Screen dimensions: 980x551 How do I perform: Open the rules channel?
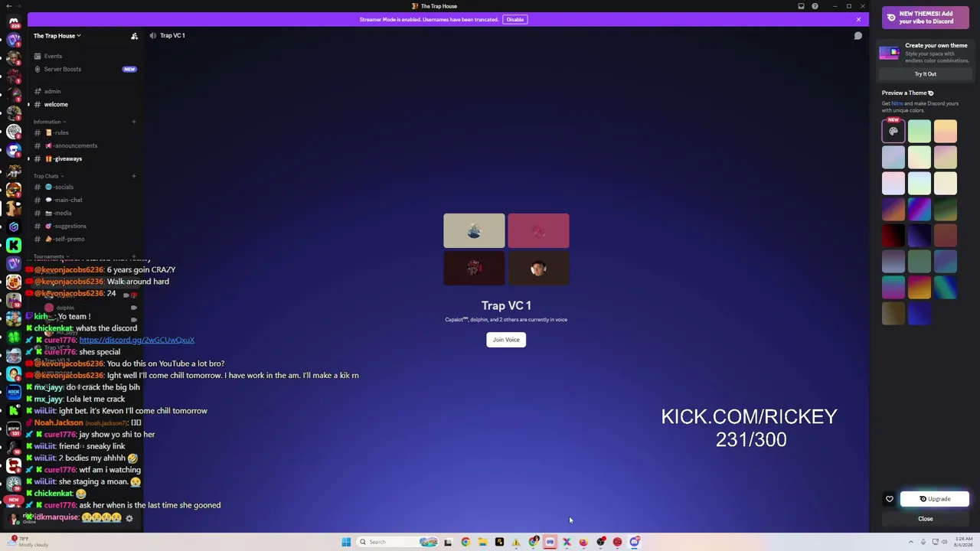pos(84,132)
